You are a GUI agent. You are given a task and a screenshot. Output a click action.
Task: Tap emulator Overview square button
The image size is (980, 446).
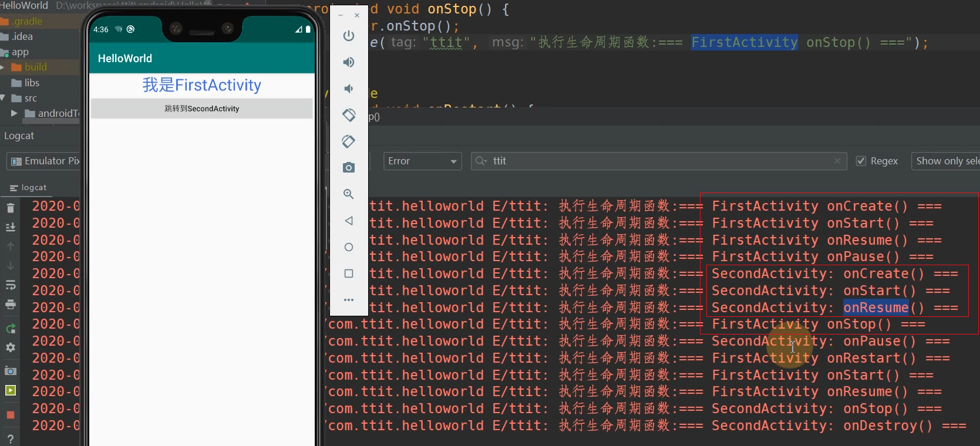pyautogui.click(x=349, y=273)
